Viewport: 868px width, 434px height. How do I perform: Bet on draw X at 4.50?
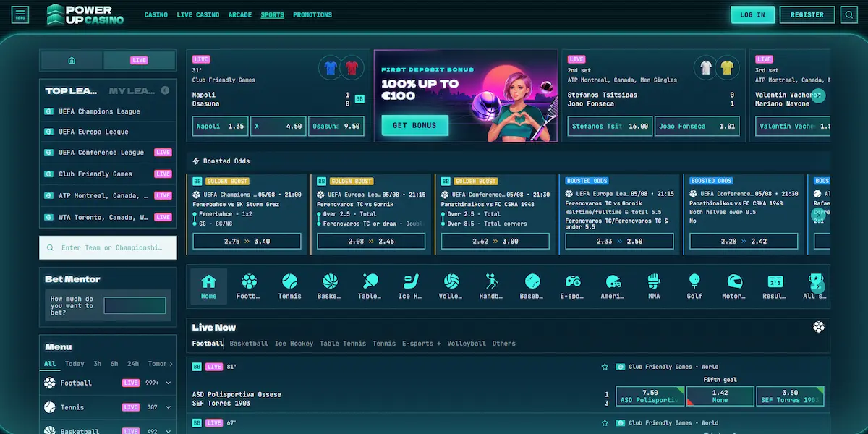(x=278, y=126)
